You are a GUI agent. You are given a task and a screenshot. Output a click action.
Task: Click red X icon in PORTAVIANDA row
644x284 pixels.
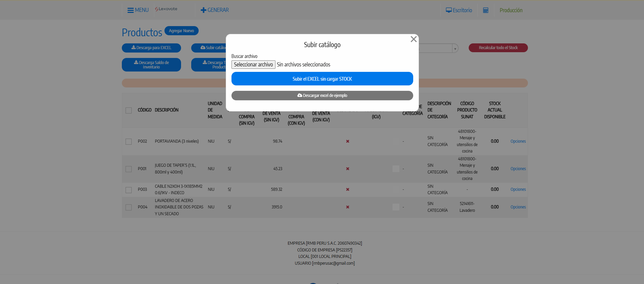(348, 141)
